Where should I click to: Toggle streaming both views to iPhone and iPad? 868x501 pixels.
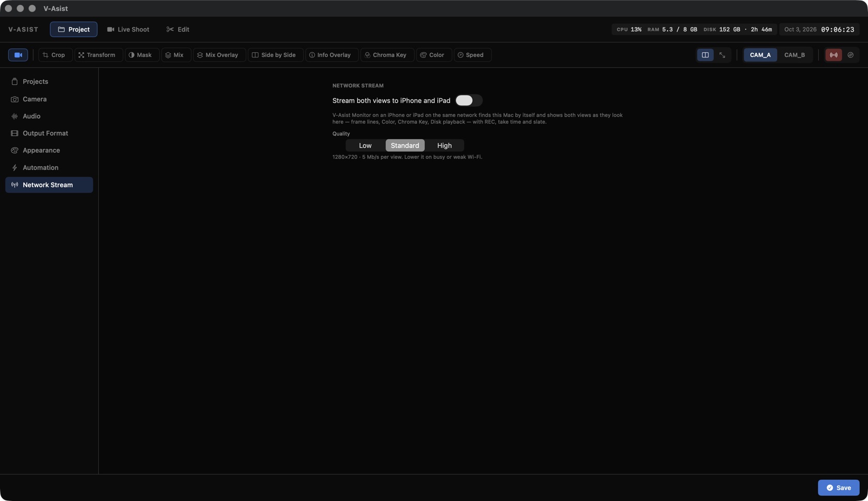click(469, 100)
